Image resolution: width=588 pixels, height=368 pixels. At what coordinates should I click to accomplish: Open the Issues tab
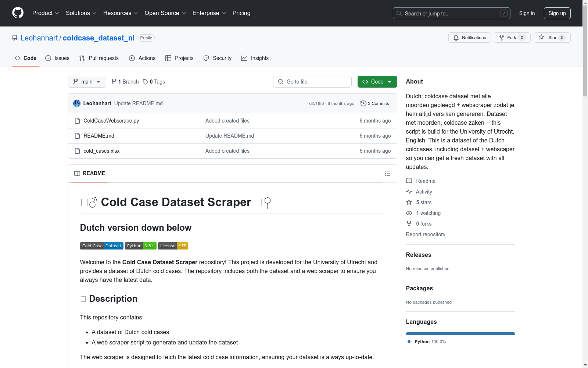point(57,58)
